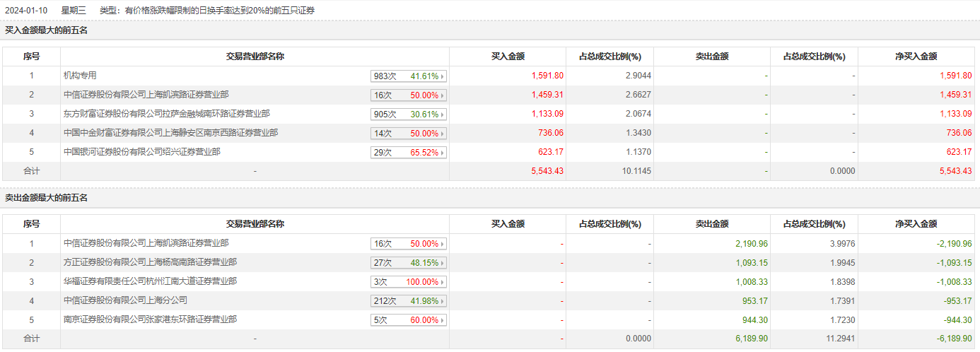Click the small arrow next to 905次 30.61%
Viewport: 980px width, 352px height.
click(x=443, y=115)
